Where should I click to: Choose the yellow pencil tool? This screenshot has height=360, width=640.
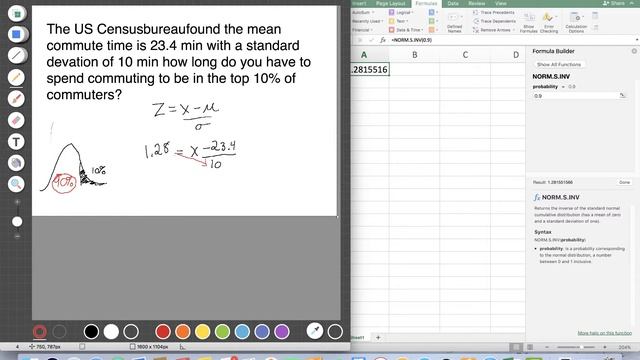(x=16, y=77)
